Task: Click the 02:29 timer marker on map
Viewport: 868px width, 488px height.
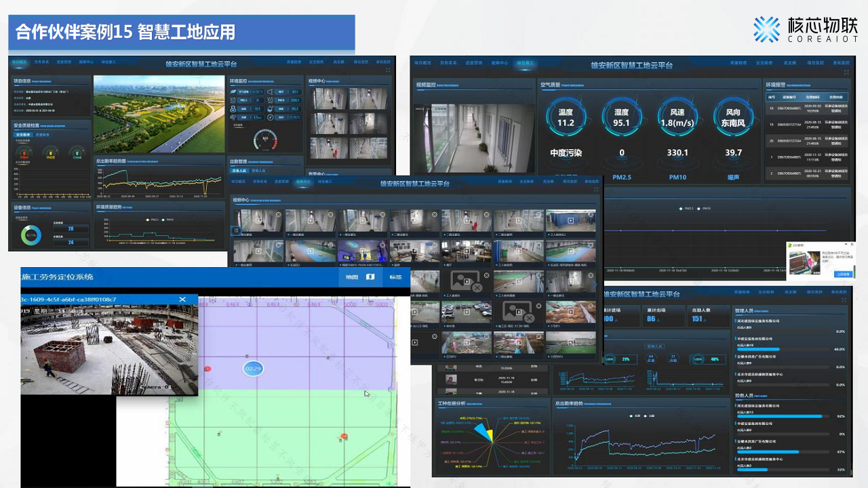Action: [x=253, y=369]
